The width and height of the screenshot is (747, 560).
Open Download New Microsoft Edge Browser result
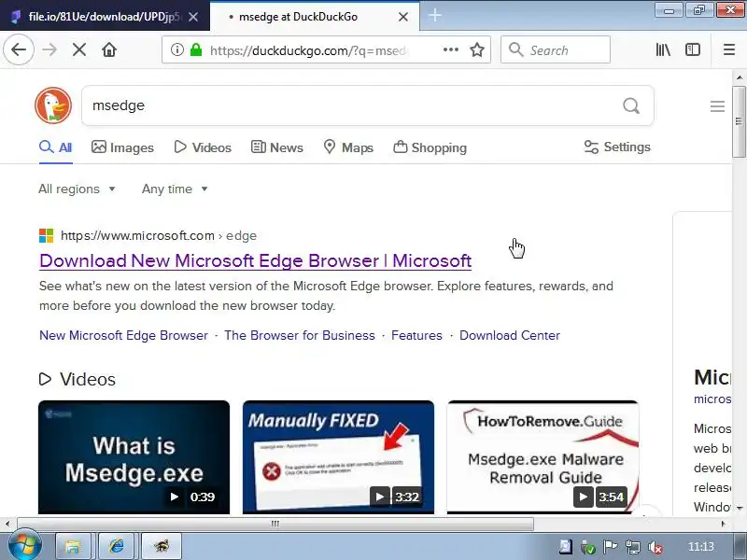point(255,261)
